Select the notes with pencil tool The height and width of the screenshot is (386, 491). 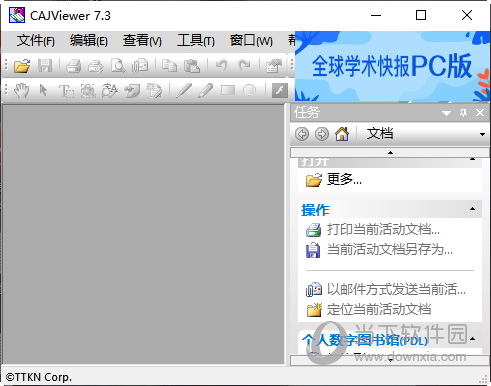154,90
